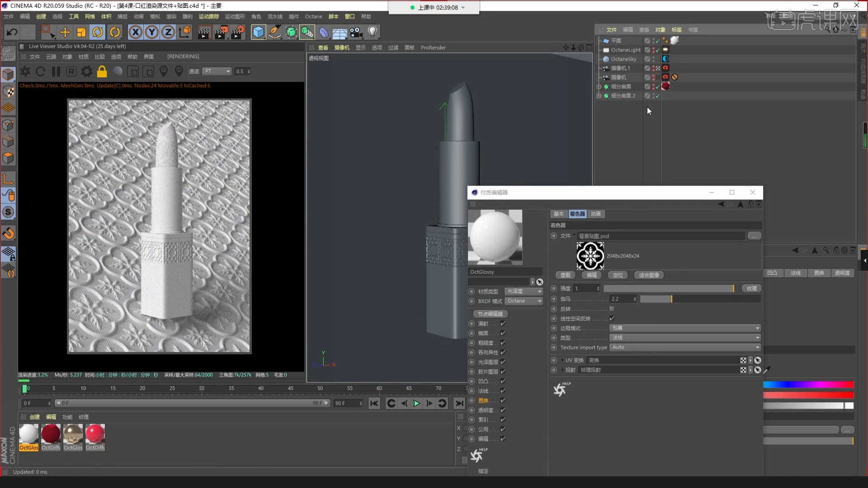Viewport: 868px width, 488px height.
Task: Click the hue rainbow color bar
Action: pyautogui.click(x=808, y=385)
